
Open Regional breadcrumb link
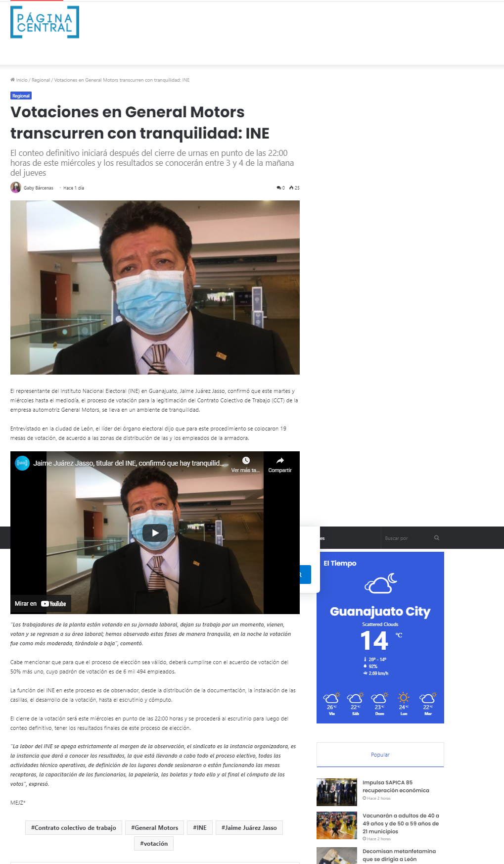coord(41,80)
